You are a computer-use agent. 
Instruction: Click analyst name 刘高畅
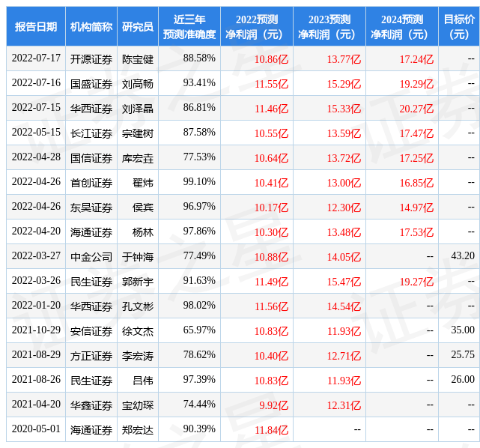point(138,84)
